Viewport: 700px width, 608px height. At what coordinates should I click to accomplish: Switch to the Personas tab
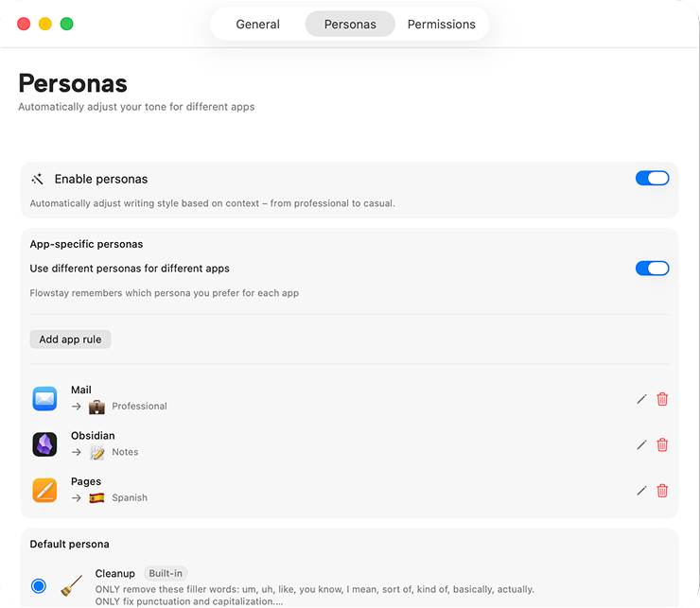[x=350, y=24]
